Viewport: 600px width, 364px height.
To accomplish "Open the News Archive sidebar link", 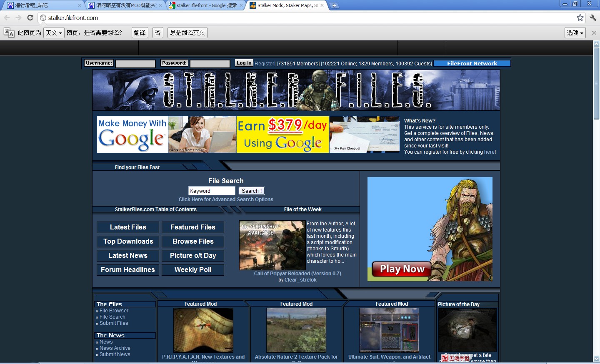I will coord(115,348).
